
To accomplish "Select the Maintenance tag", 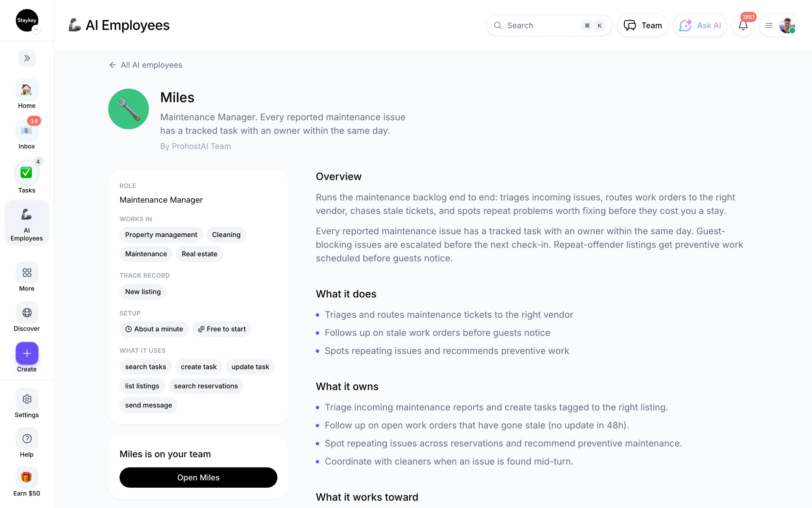I will [146, 254].
